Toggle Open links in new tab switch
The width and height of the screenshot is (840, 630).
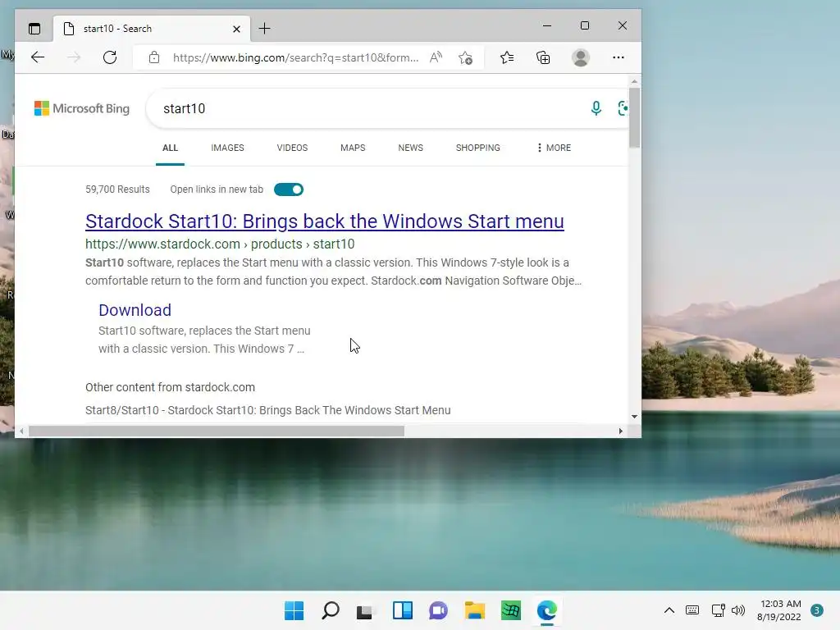(289, 189)
